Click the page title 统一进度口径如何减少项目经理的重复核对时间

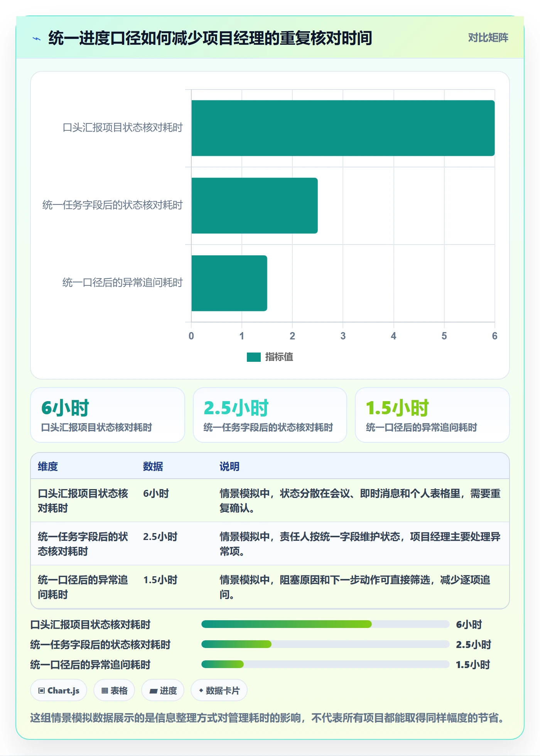210,38
